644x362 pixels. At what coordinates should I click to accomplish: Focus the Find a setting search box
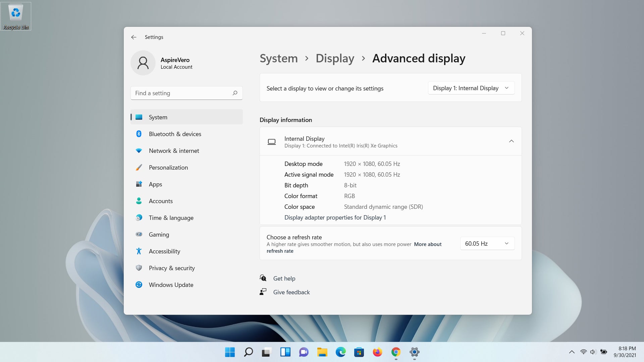click(186, 93)
